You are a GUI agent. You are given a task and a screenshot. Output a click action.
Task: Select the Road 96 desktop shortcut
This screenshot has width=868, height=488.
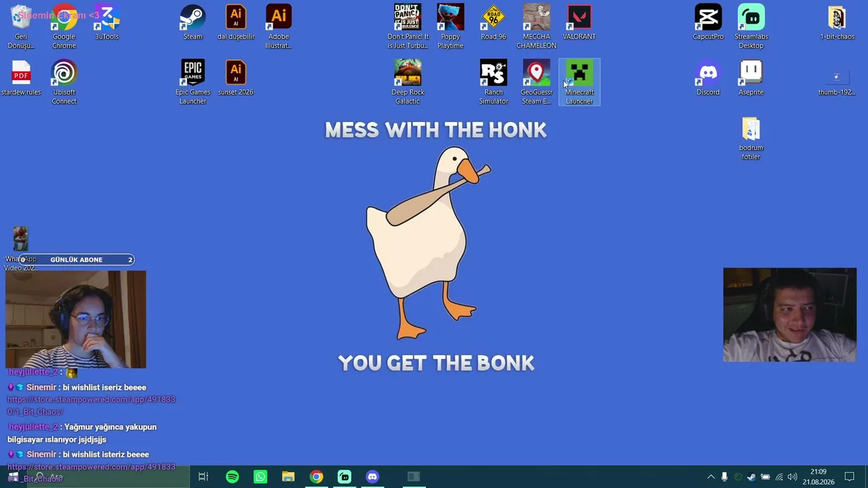[x=493, y=23]
